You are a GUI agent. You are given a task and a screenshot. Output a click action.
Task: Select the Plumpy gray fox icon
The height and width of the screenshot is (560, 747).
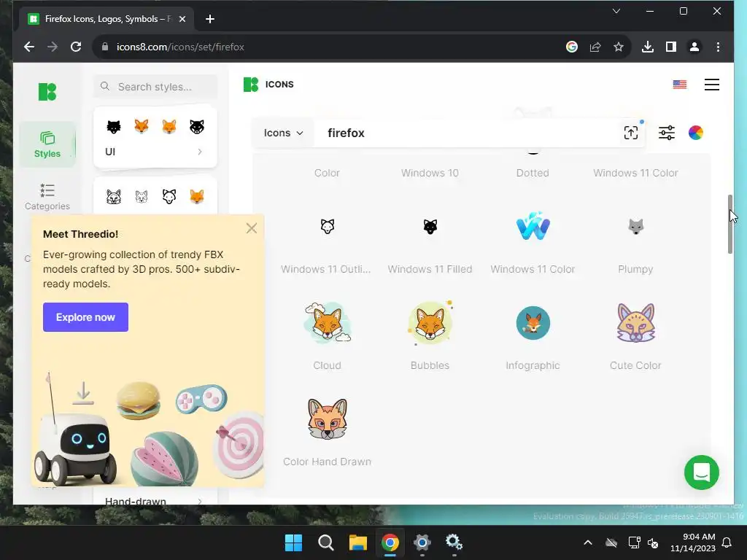pos(636,226)
